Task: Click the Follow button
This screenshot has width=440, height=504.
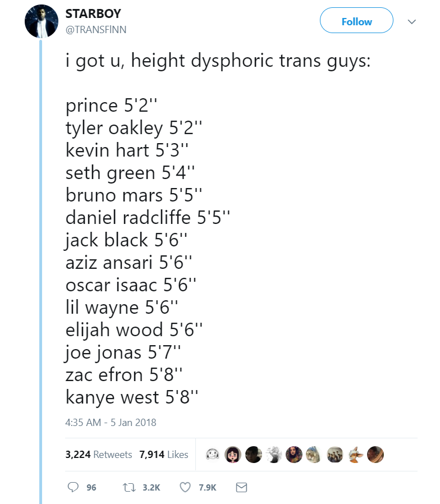Action: pyautogui.click(x=356, y=22)
